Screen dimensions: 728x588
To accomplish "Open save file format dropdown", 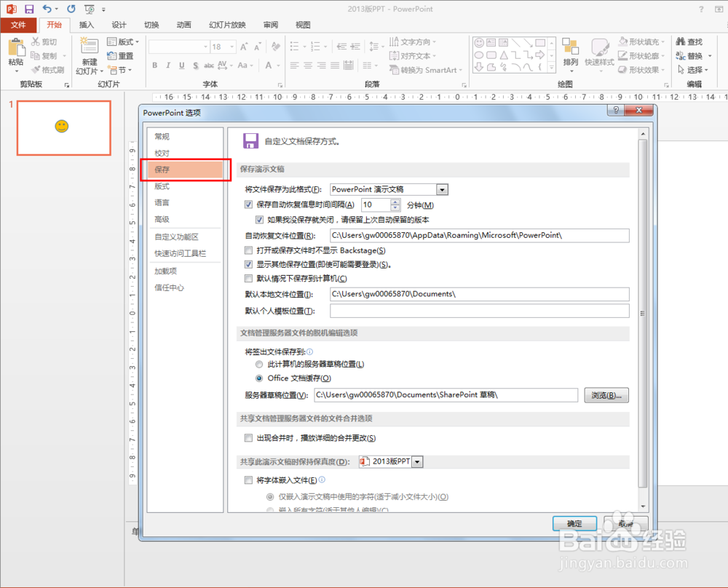I will [442, 189].
